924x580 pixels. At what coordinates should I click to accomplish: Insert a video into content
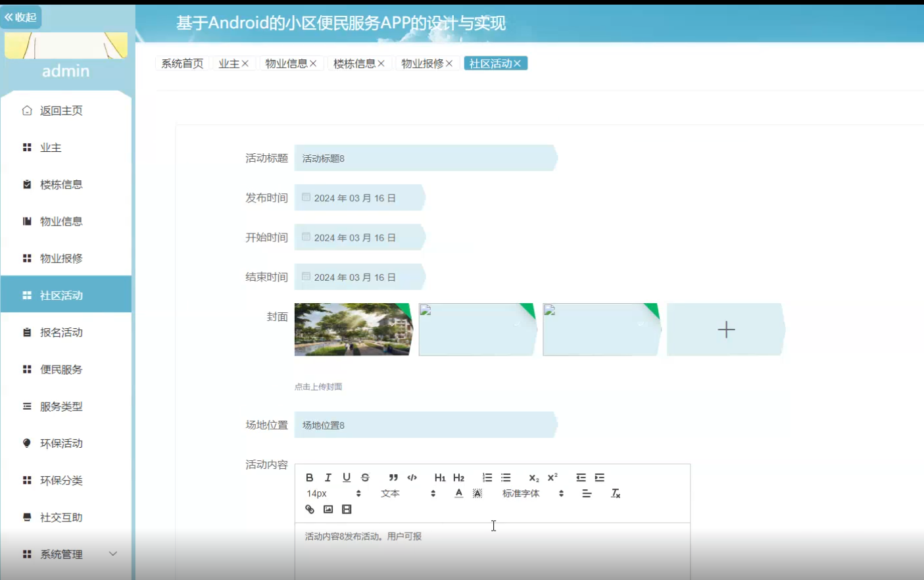[347, 509]
